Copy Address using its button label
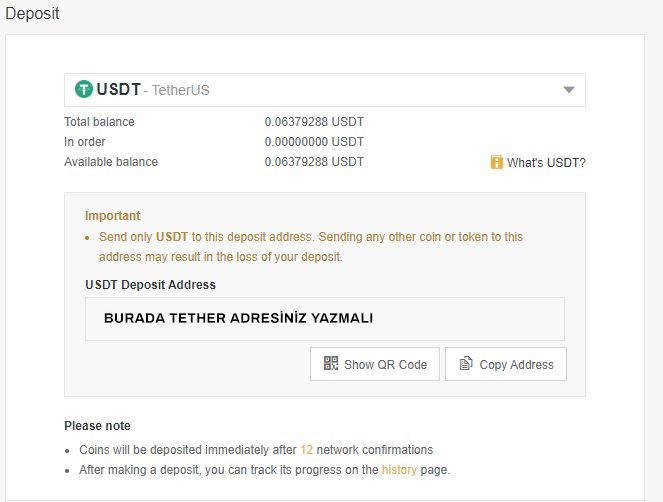663x502 pixels. pyautogui.click(x=516, y=365)
